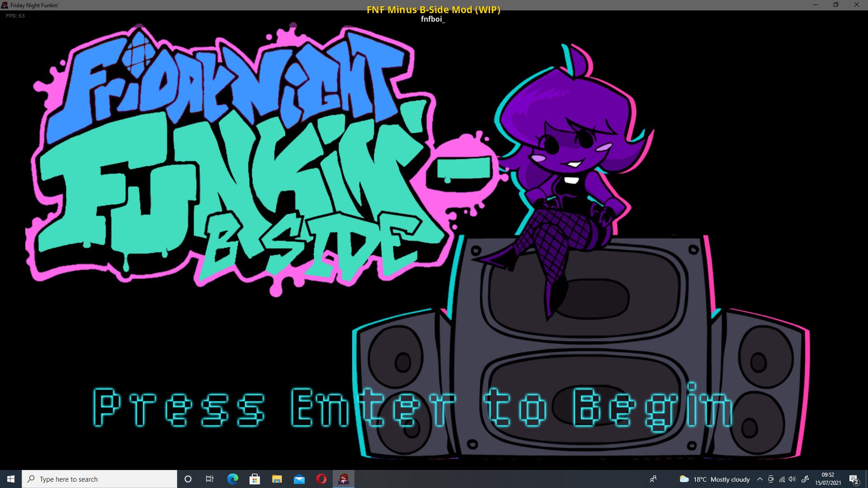Open the Microsoft Store taskbar icon
Image resolution: width=868 pixels, height=488 pixels.
pyautogui.click(x=255, y=479)
